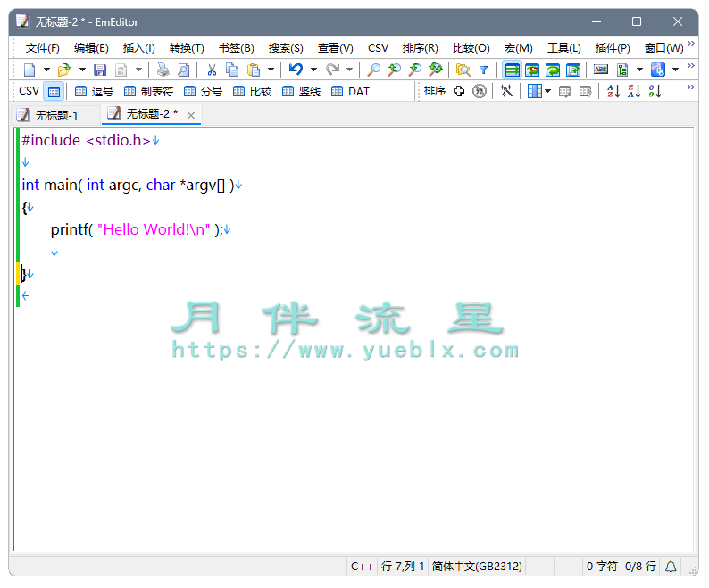Image resolution: width=709 pixels, height=588 pixels.
Task: Open Print Preview icon
Action: click(x=184, y=70)
